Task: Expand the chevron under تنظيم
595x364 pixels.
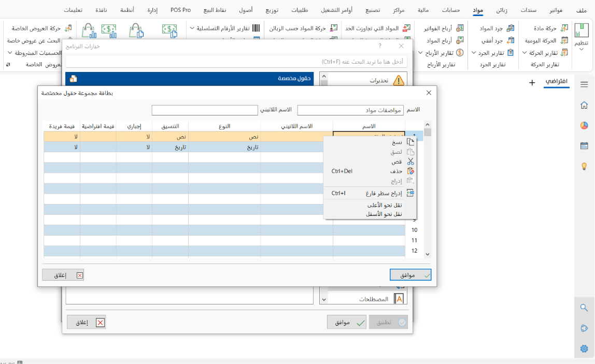Action: click(x=582, y=50)
